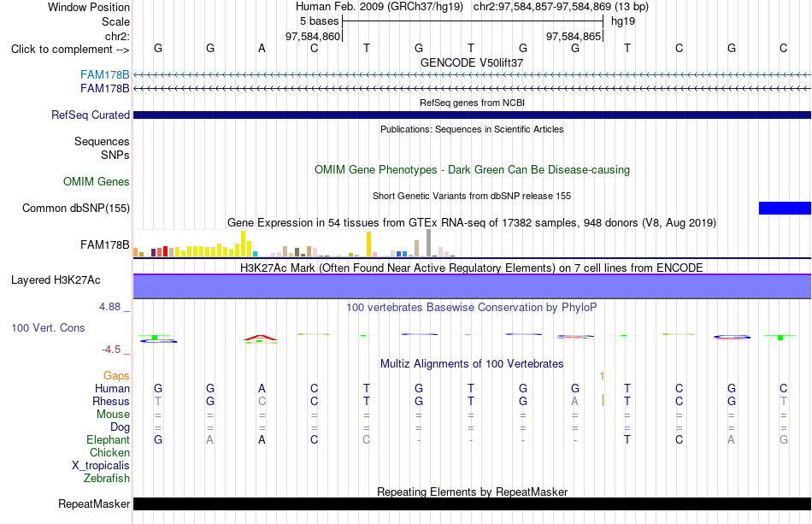Click the H3K27Ac Mark track title
The height and width of the screenshot is (524, 812).
click(x=472, y=268)
